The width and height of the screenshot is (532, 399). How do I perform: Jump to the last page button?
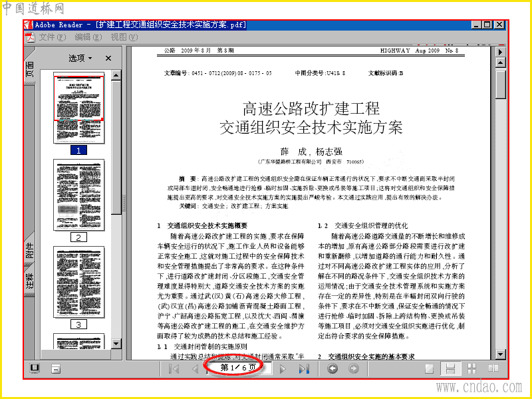pos(304,368)
